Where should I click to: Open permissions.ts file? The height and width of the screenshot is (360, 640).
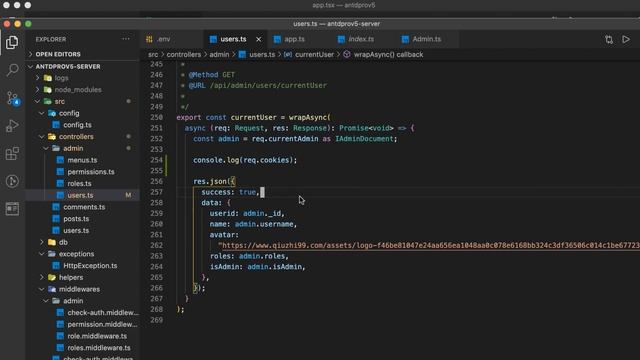pos(82,172)
